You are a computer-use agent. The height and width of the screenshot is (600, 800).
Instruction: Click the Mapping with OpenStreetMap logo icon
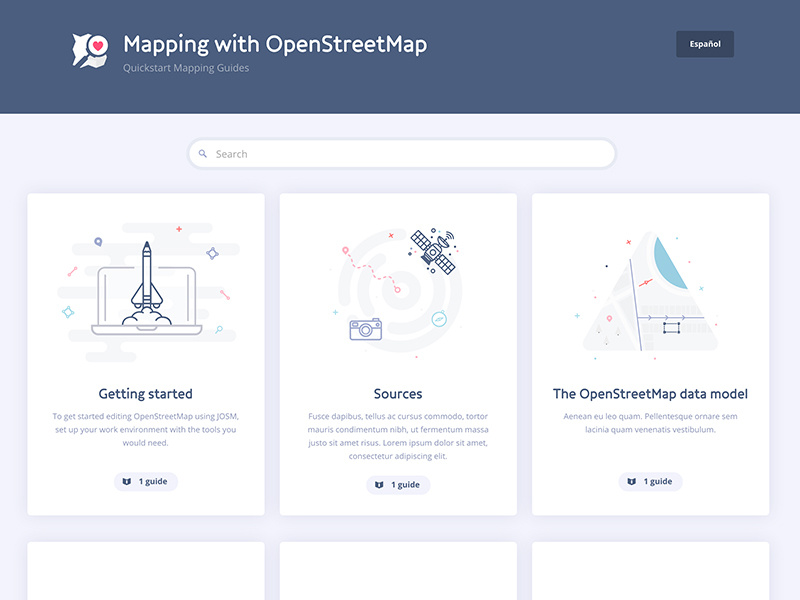point(90,50)
